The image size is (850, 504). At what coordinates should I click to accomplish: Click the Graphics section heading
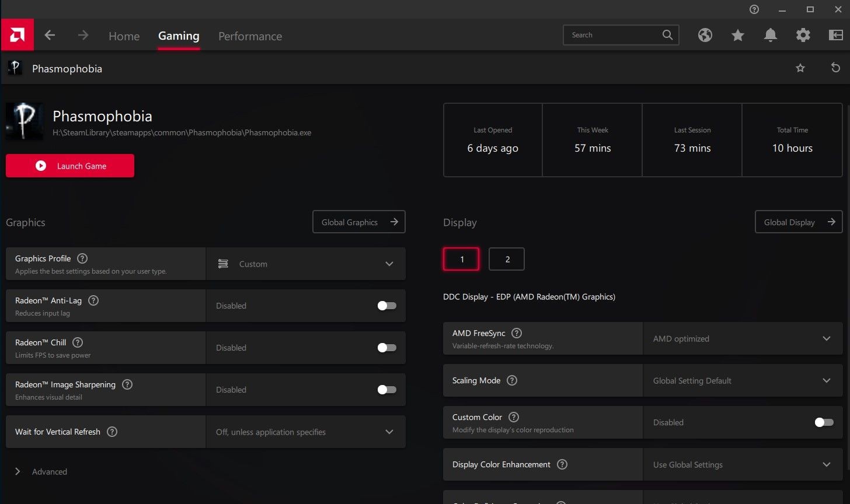(25, 222)
